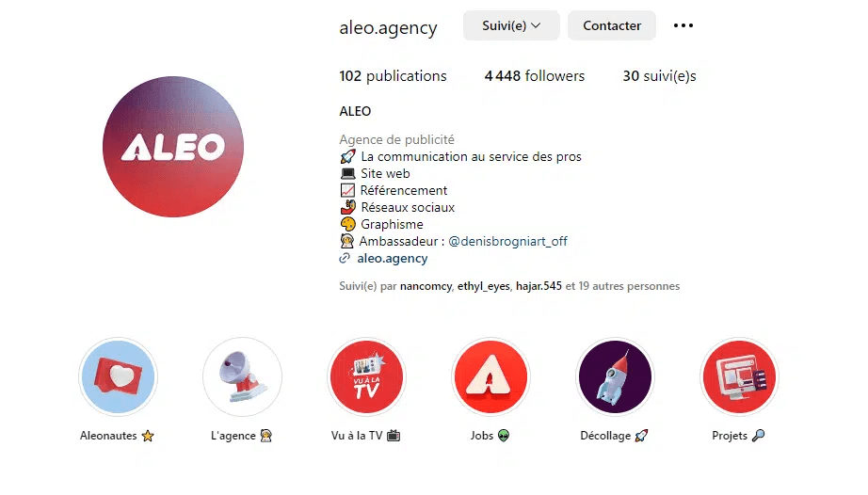Open the L'agence satellite dish highlight

243,377
